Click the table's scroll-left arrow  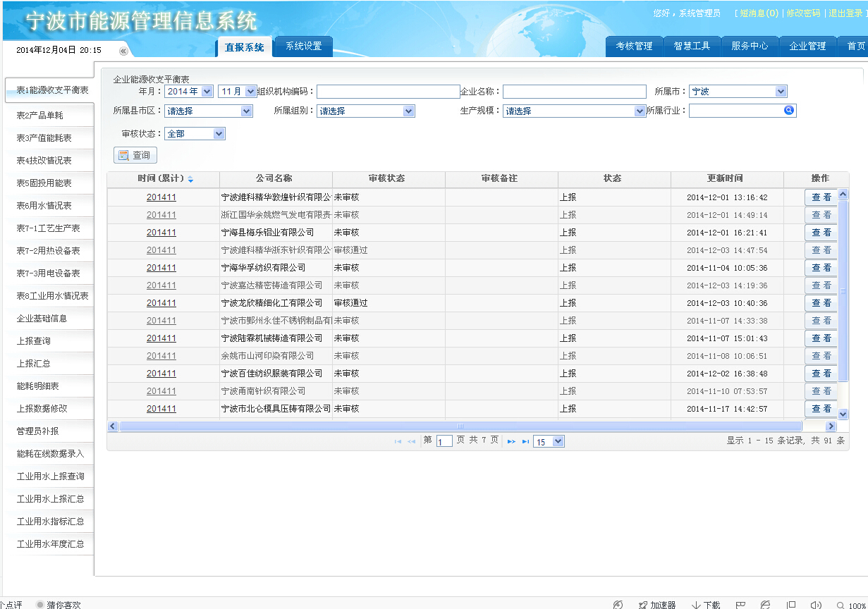(x=113, y=426)
